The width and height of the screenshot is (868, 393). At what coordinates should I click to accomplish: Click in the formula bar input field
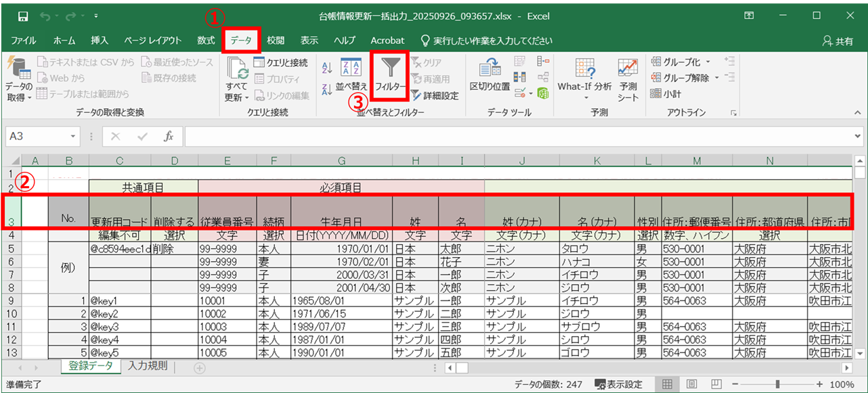pyautogui.click(x=515, y=137)
